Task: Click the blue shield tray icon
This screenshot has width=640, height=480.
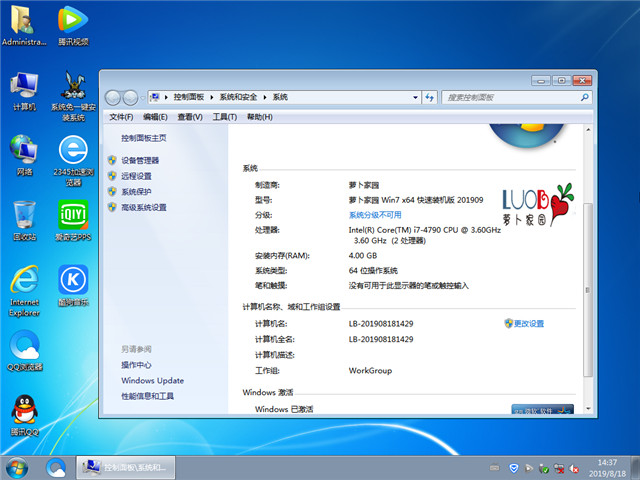Action: pyautogui.click(x=514, y=468)
